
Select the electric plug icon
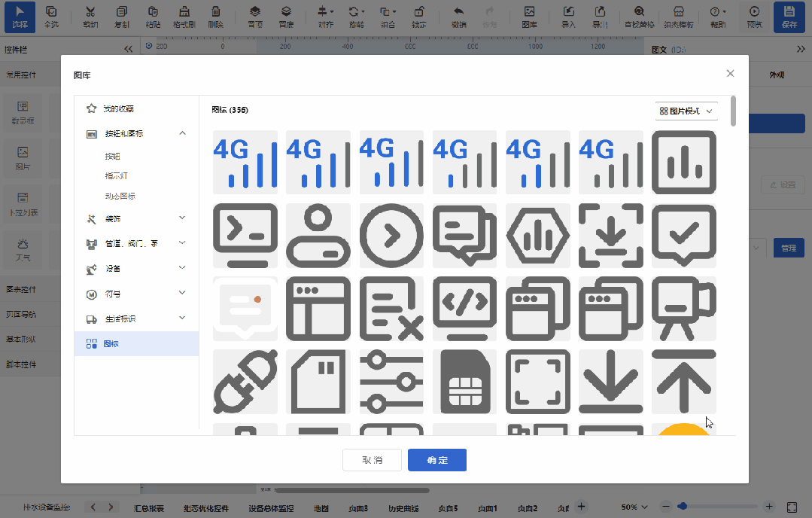[x=245, y=382]
